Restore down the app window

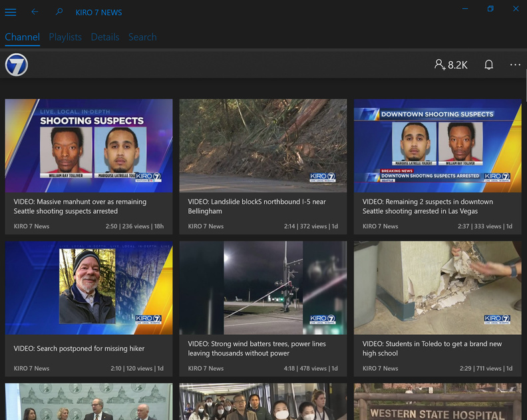click(490, 9)
